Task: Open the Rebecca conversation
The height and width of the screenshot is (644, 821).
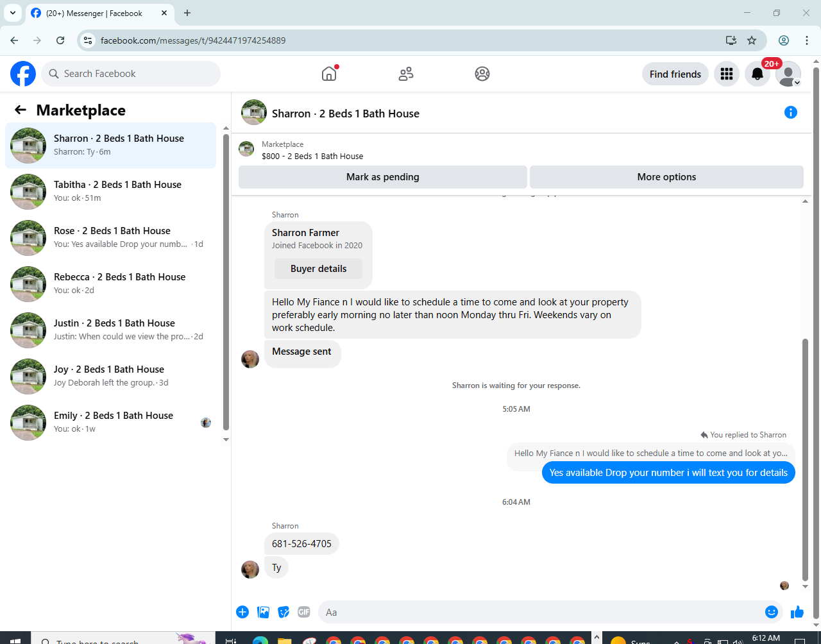Action: click(x=111, y=284)
